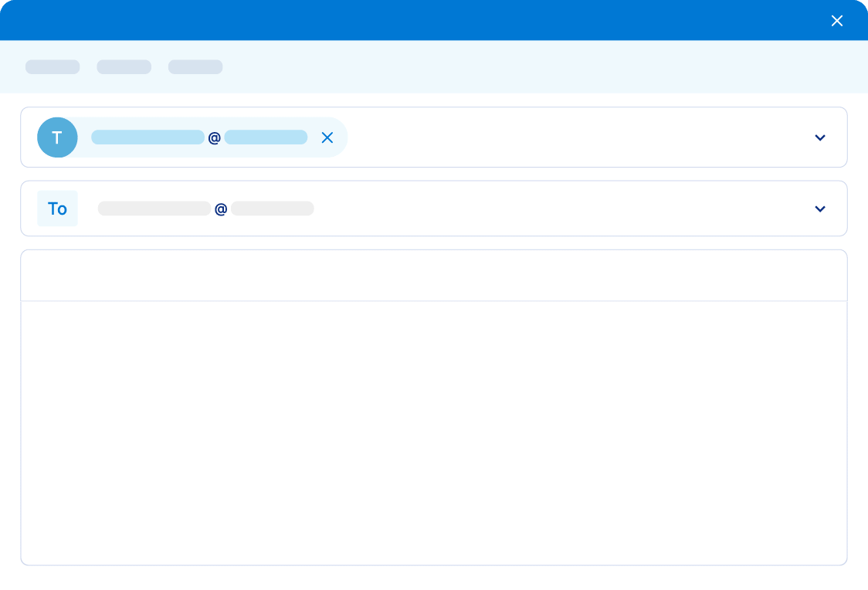Open the first placeholder menu in the toolbar
This screenshot has width=868, height=590.
pos(53,67)
